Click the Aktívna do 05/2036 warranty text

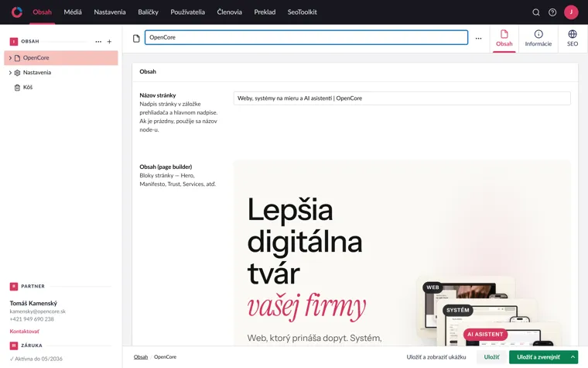click(36, 359)
